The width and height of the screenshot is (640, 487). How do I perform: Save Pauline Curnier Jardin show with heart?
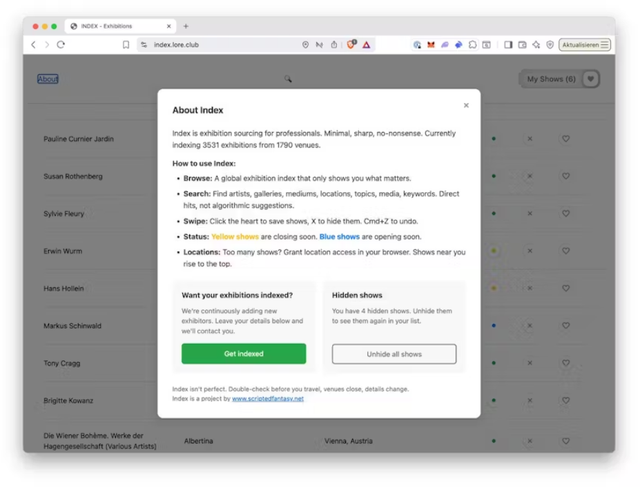pos(566,139)
